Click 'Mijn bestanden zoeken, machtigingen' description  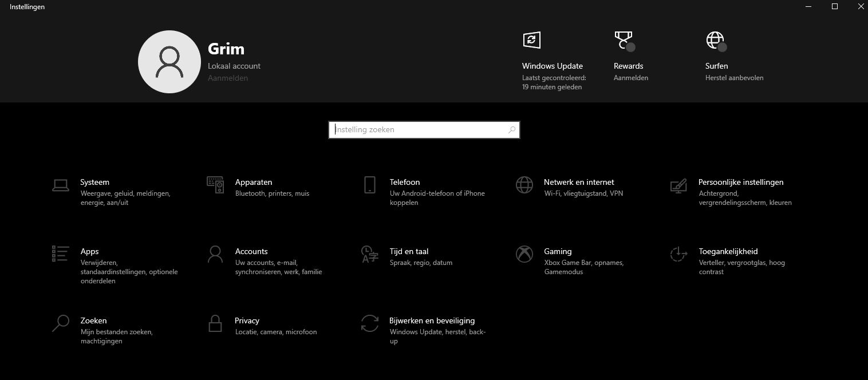117,337
